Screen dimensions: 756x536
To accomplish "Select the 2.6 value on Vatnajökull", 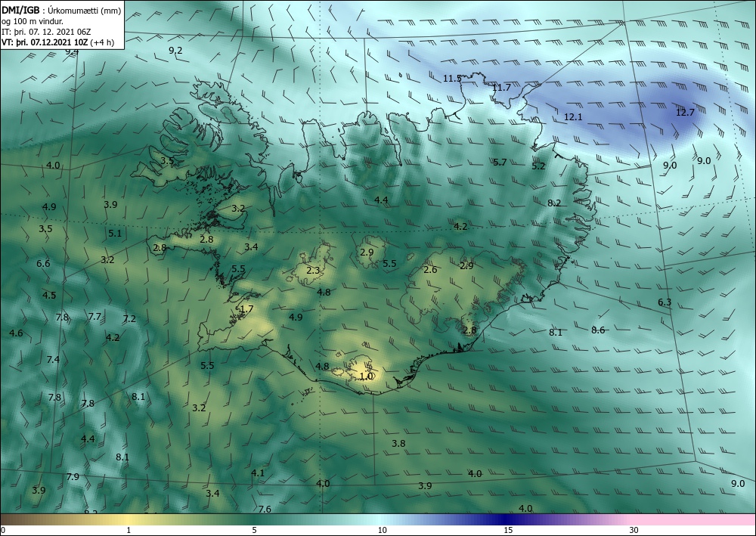I will pyautogui.click(x=430, y=269).
